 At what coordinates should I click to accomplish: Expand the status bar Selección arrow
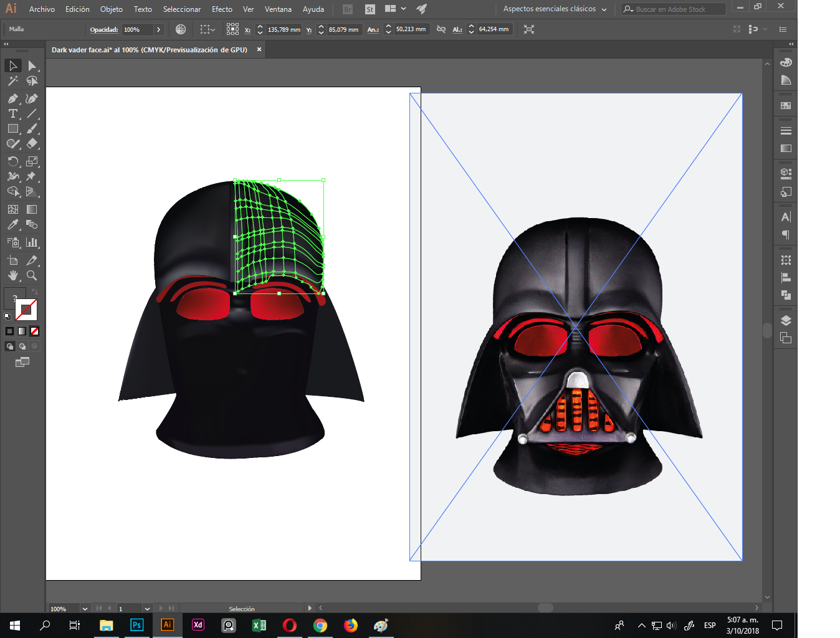point(310,608)
